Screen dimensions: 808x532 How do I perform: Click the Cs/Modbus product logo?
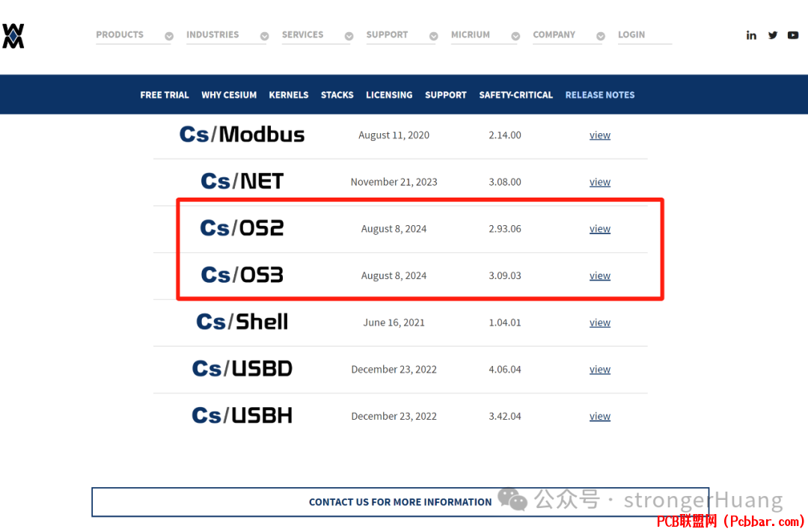click(242, 135)
